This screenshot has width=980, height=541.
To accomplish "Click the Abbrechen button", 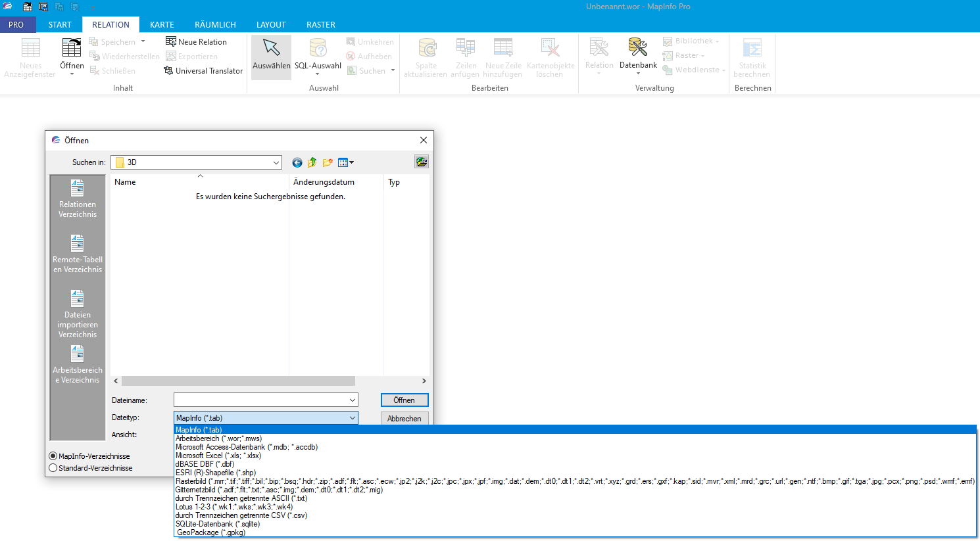I will (x=404, y=418).
